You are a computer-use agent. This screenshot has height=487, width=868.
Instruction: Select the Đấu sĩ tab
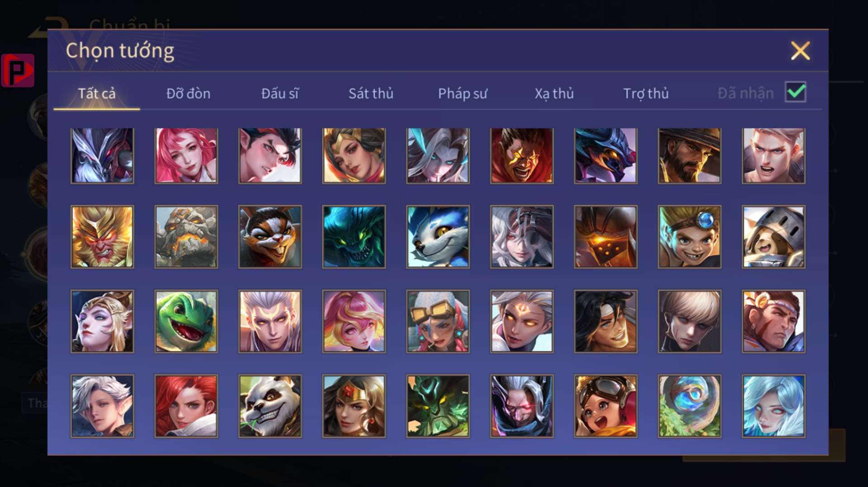click(280, 94)
